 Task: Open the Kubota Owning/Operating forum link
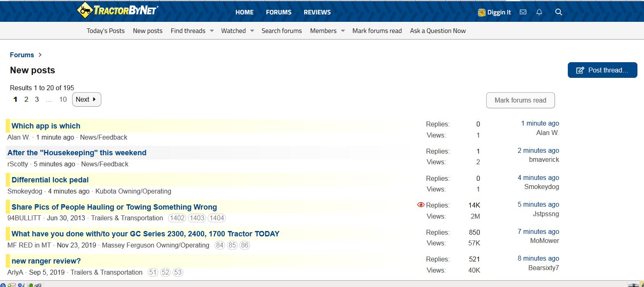click(133, 191)
